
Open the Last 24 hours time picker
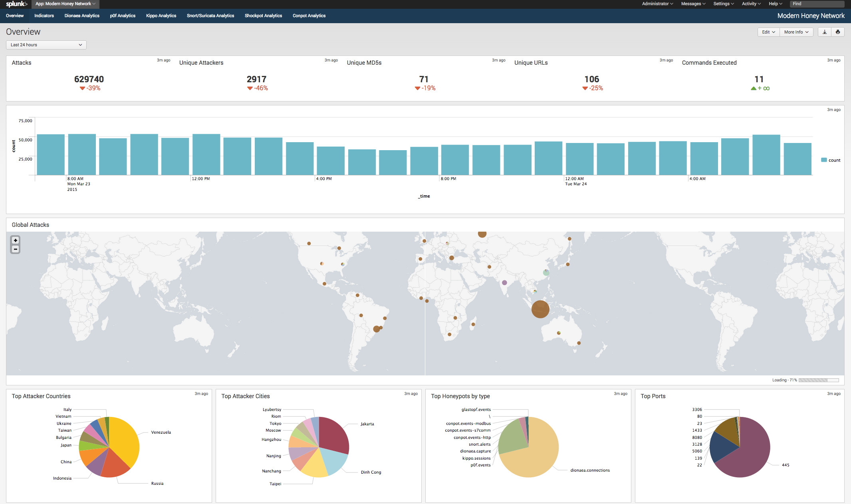(46, 45)
